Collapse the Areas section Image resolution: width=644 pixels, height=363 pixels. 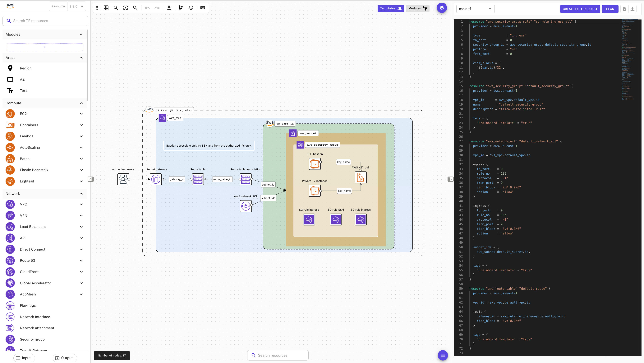(81, 58)
